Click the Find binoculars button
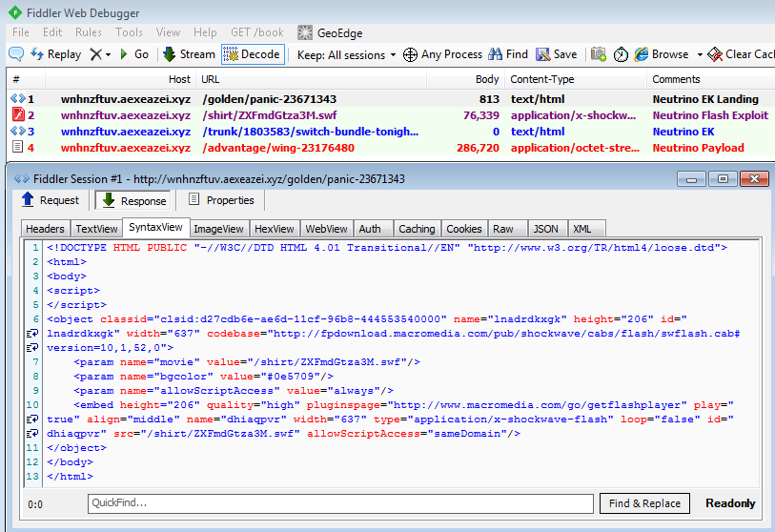Viewport: 775px width, 532px height. [x=507, y=54]
